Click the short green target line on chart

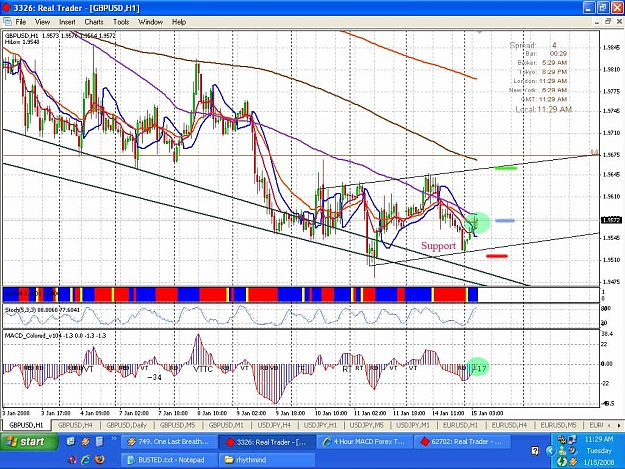pyautogui.click(x=506, y=168)
